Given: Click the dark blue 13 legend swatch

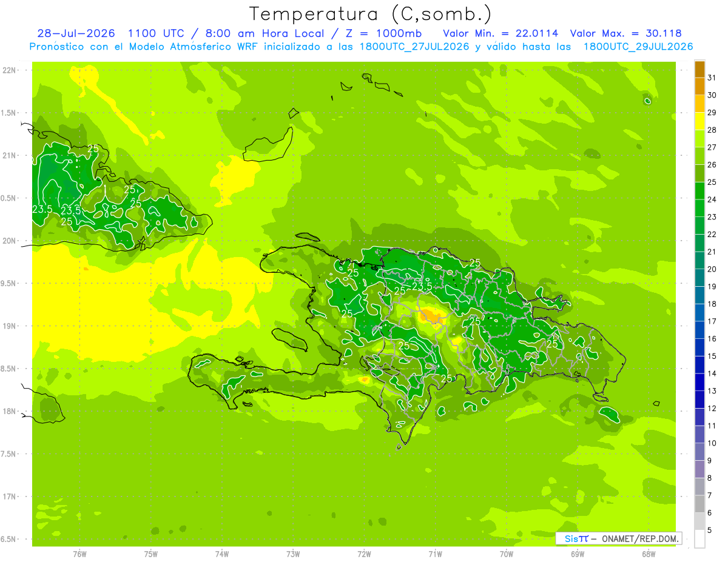Looking at the screenshot, I should [699, 383].
